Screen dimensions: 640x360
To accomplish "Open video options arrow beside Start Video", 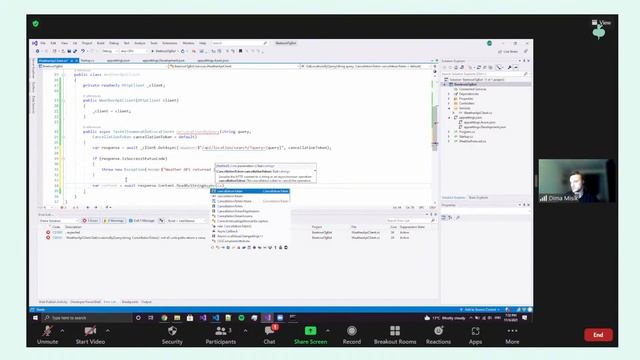I will [x=108, y=331].
